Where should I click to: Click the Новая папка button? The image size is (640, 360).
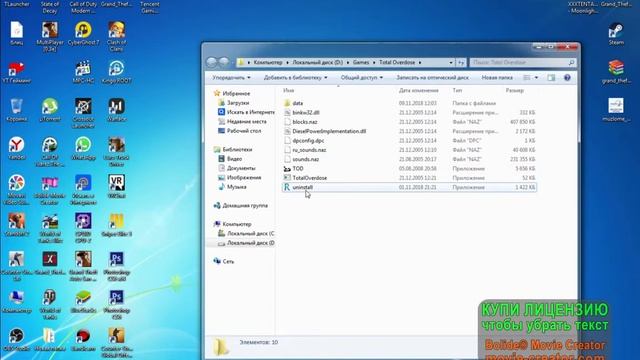pos(497,78)
